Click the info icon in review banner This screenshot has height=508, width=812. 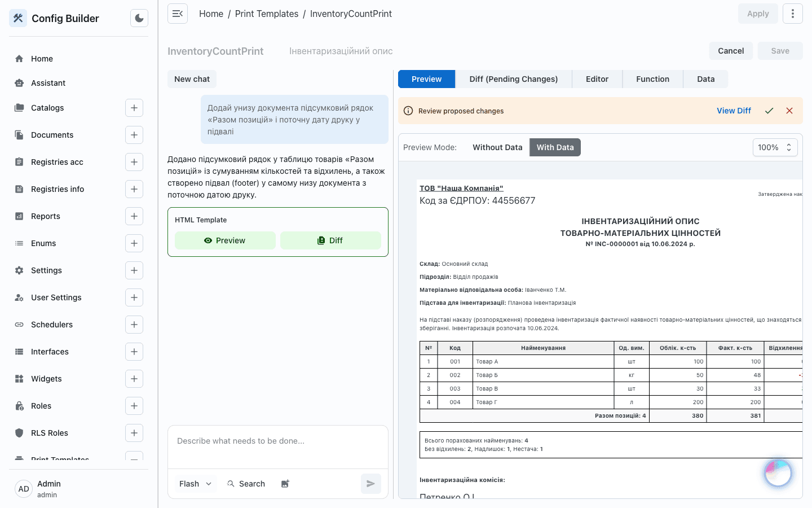(x=408, y=111)
